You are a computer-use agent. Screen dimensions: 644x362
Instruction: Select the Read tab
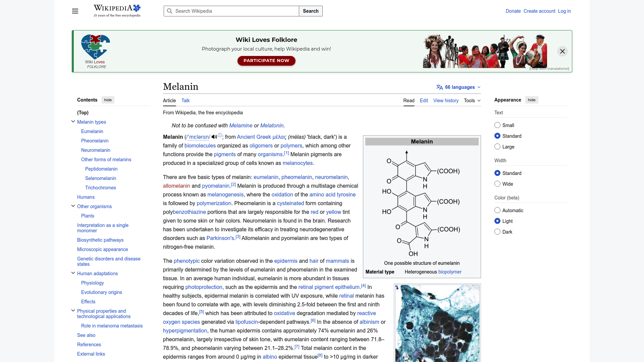coord(409,101)
